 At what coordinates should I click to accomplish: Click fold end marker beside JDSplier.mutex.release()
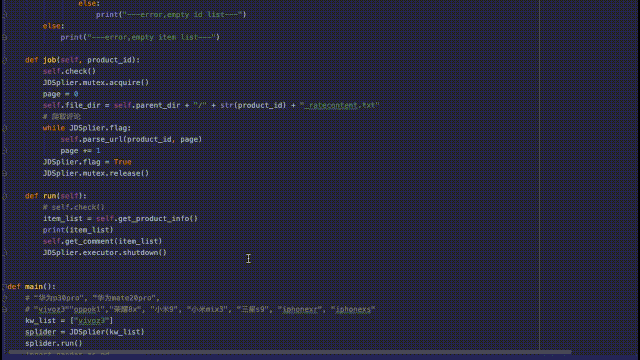coord(4,173)
